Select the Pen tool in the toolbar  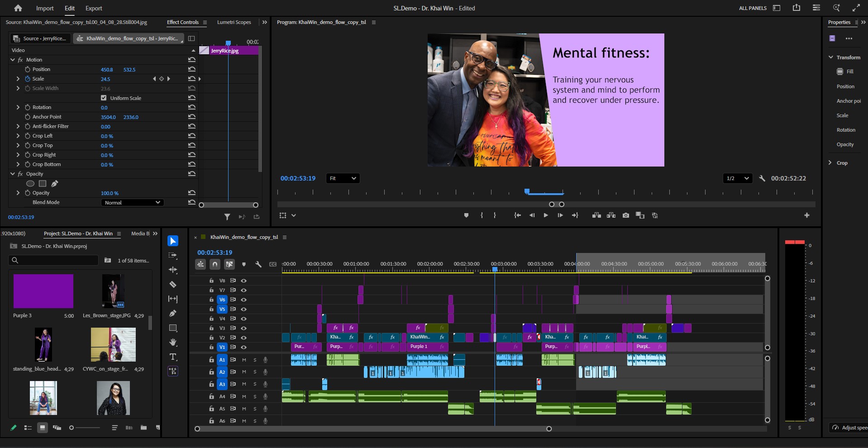tap(173, 314)
